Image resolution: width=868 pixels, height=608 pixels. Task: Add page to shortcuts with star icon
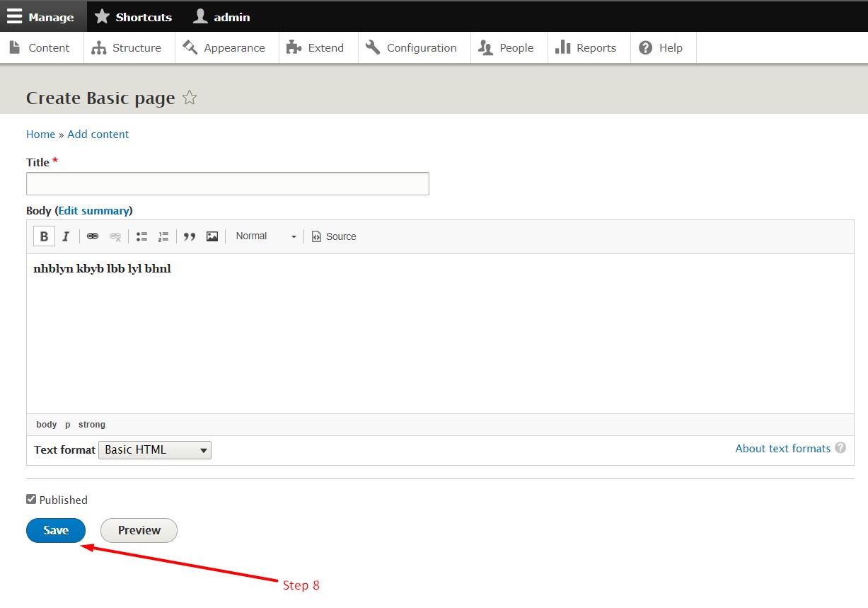190,98
